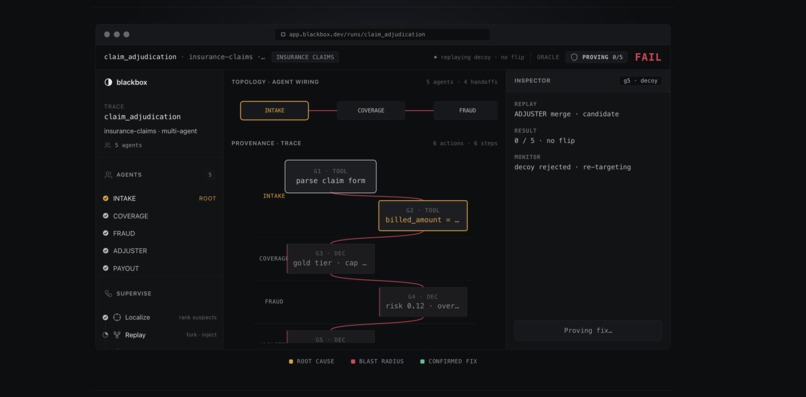The height and width of the screenshot is (397, 806).
Task: Click the PROVENANCE · TRACE heading
Action: [x=266, y=143]
